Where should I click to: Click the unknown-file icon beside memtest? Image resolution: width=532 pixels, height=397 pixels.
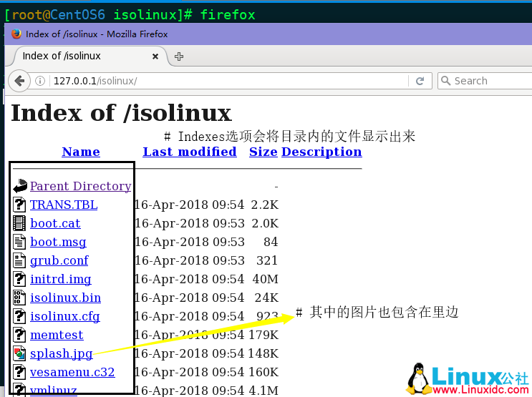coord(19,335)
